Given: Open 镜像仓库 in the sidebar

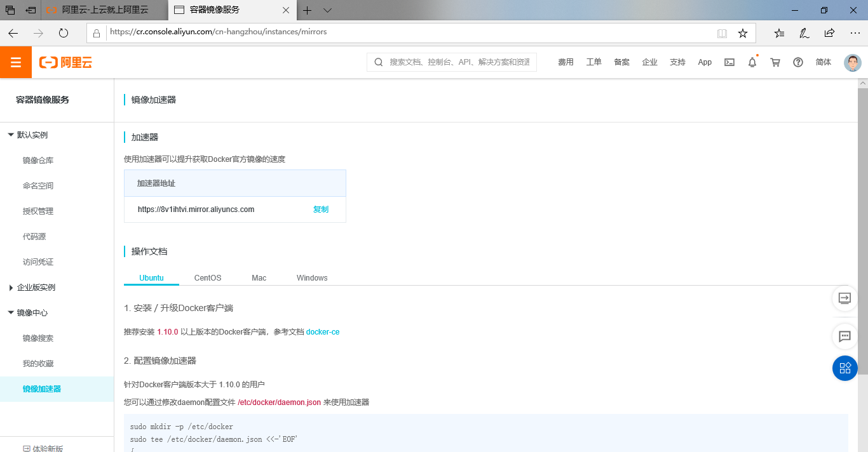Looking at the screenshot, I should [x=38, y=161].
